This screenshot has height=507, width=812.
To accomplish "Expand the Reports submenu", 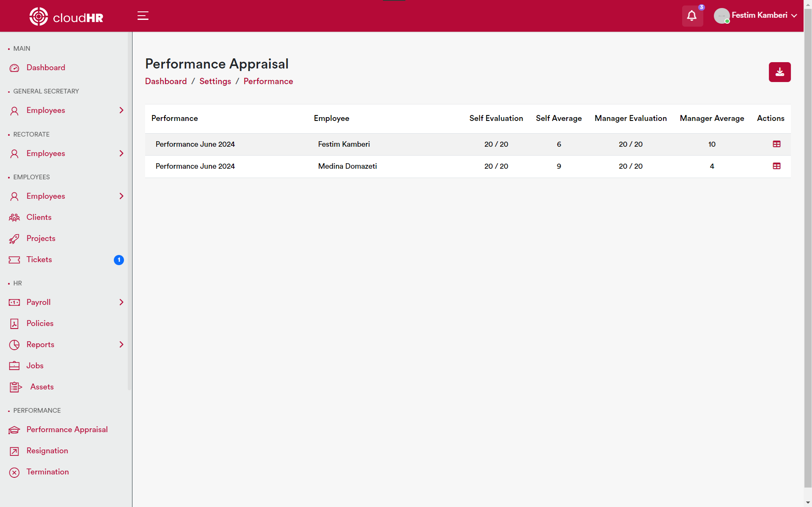I will pyautogui.click(x=121, y=345).
